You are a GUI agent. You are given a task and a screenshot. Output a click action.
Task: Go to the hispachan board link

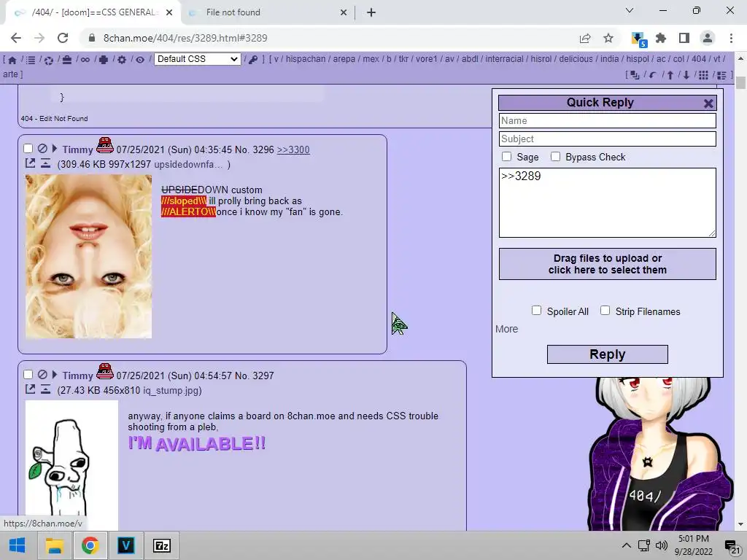pyautogui.click(x=306, y=59)
